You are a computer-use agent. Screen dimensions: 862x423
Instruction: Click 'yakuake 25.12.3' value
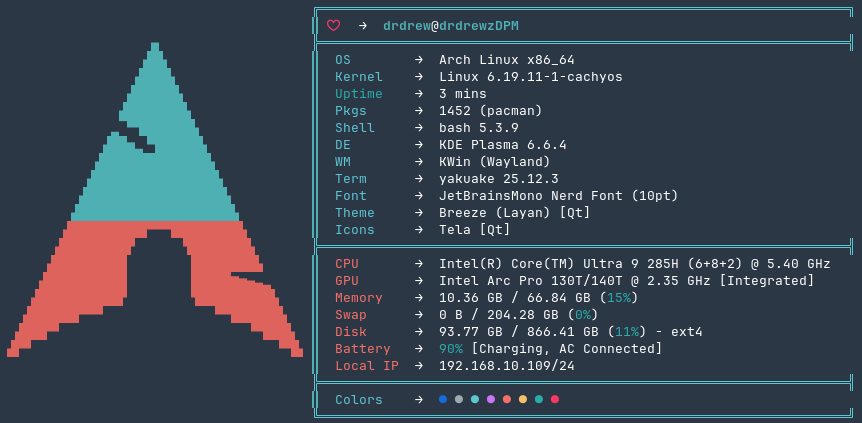(499, 179)
